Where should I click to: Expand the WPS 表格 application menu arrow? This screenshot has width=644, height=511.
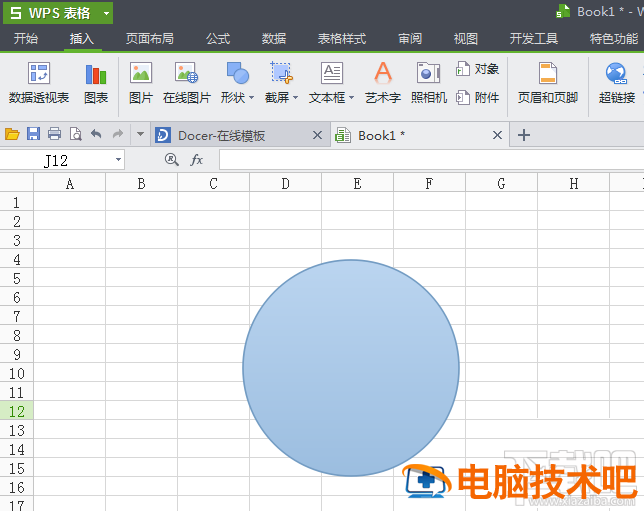point(106,13)
